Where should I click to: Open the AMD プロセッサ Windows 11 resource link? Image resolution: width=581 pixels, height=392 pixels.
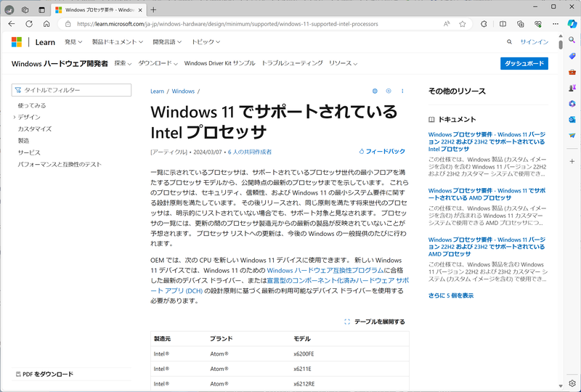[x=487, y=194]
